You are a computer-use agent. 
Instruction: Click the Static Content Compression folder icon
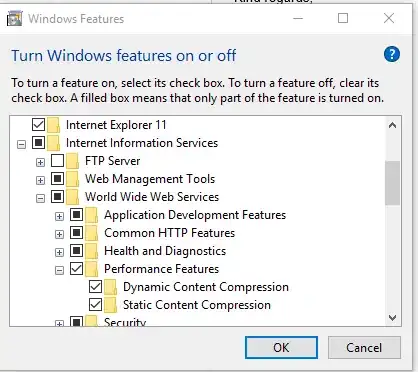[110, 305]
